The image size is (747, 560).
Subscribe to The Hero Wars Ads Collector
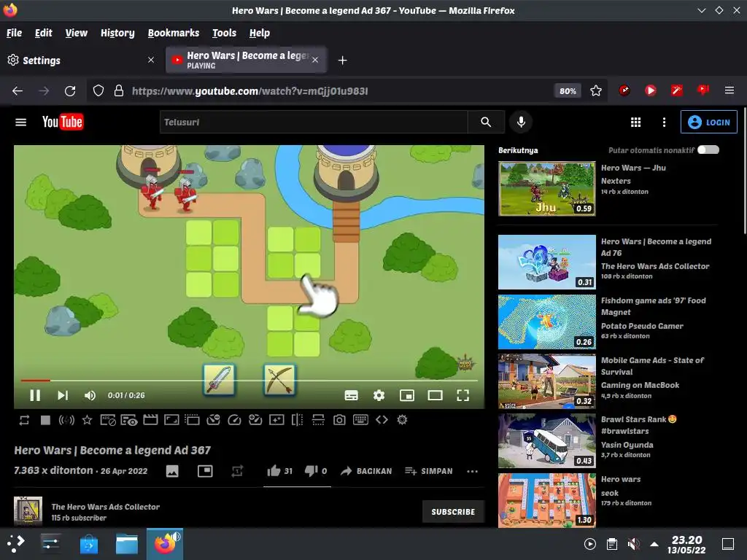[453, 512]
